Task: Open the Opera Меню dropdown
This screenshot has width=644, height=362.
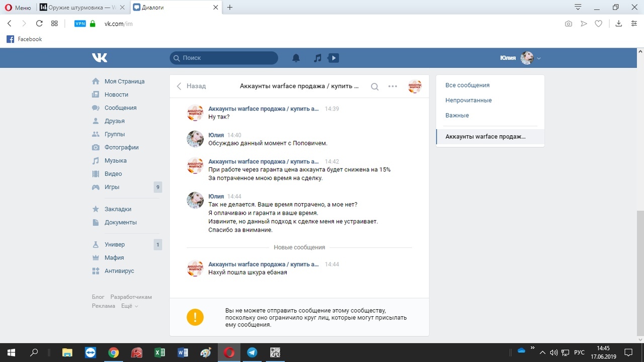Action: click(18, 8)
